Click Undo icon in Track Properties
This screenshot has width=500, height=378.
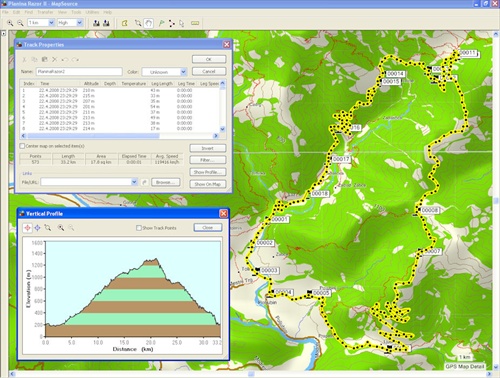(x=65, y=59)
